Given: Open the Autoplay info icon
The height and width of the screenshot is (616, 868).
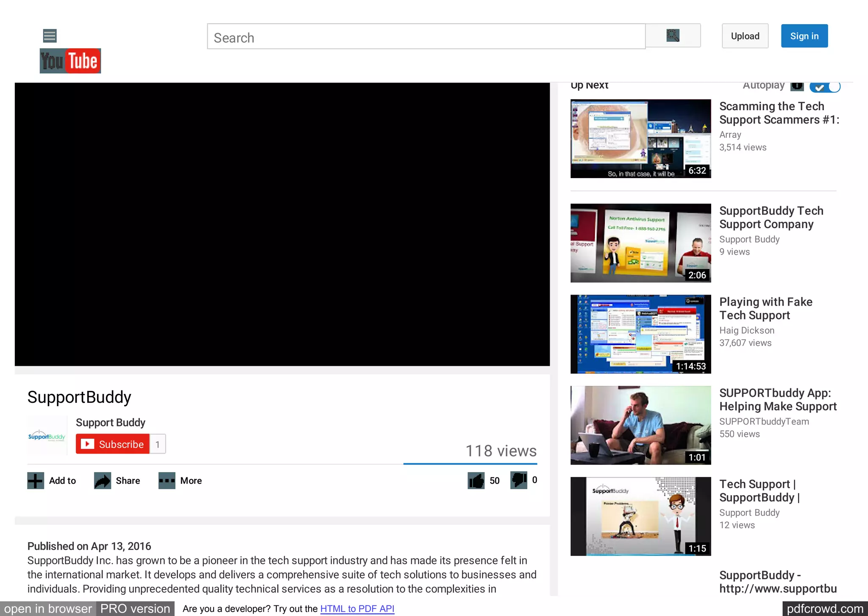Looking at the screenshot, I should tap(797, 86).
